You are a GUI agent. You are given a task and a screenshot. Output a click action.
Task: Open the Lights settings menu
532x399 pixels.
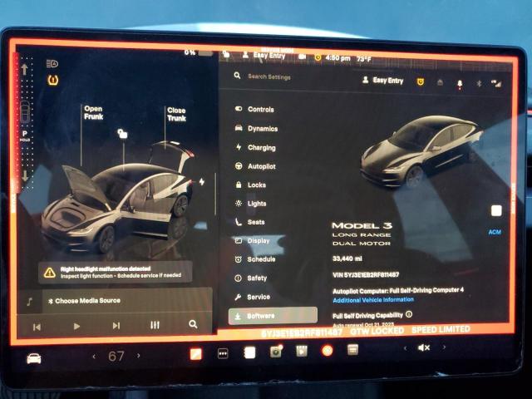251,204
